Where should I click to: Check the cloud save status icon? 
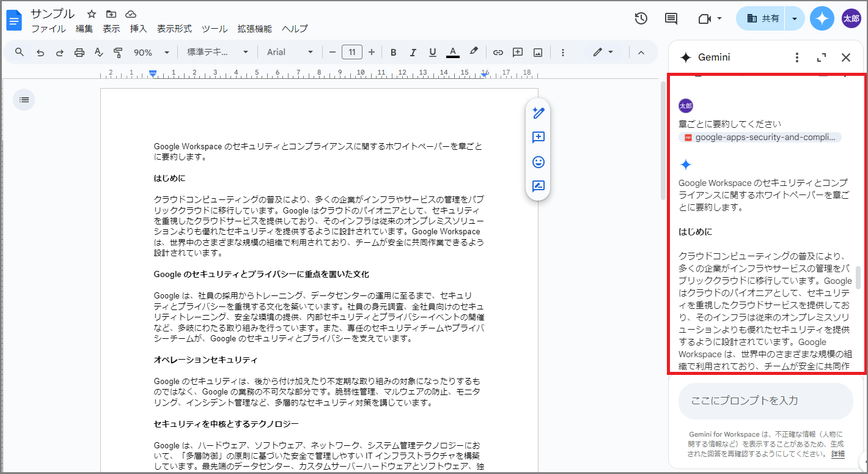point(130,14)
